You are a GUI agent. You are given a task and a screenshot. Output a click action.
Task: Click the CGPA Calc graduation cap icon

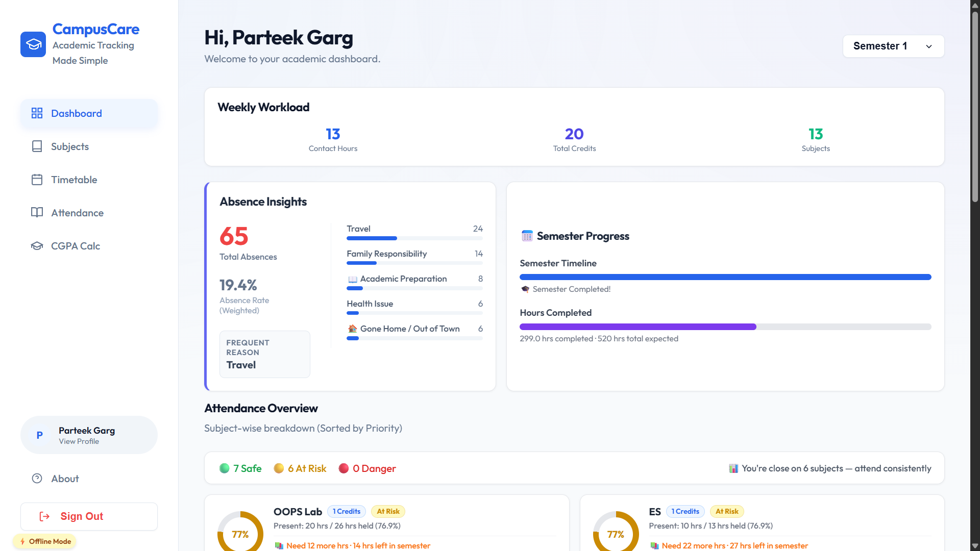pyautogui.click(x=37, y=246)
